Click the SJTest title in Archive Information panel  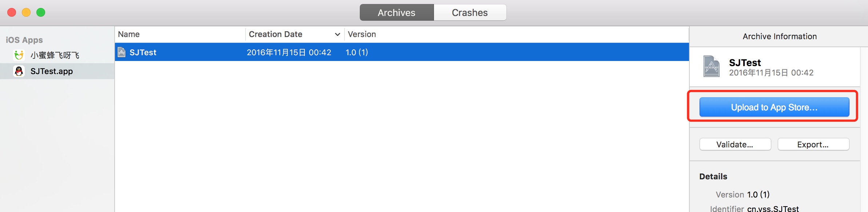(745, 62)
